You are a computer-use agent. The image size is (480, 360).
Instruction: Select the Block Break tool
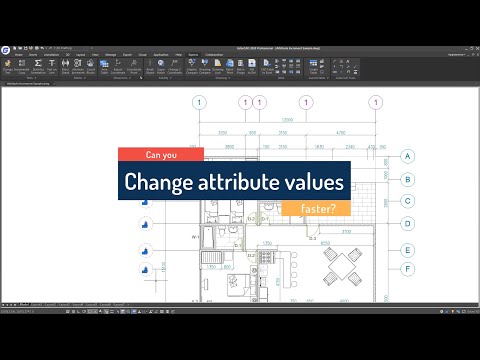[65, 67]
